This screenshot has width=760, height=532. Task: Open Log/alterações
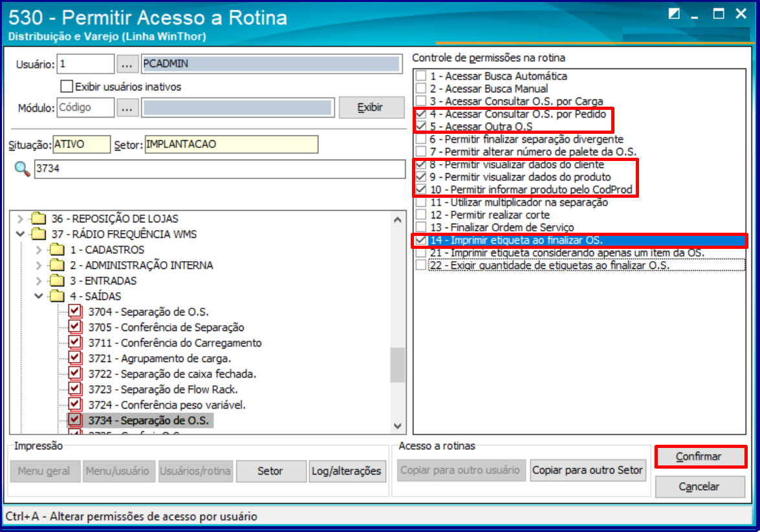[x=347, y=471]
